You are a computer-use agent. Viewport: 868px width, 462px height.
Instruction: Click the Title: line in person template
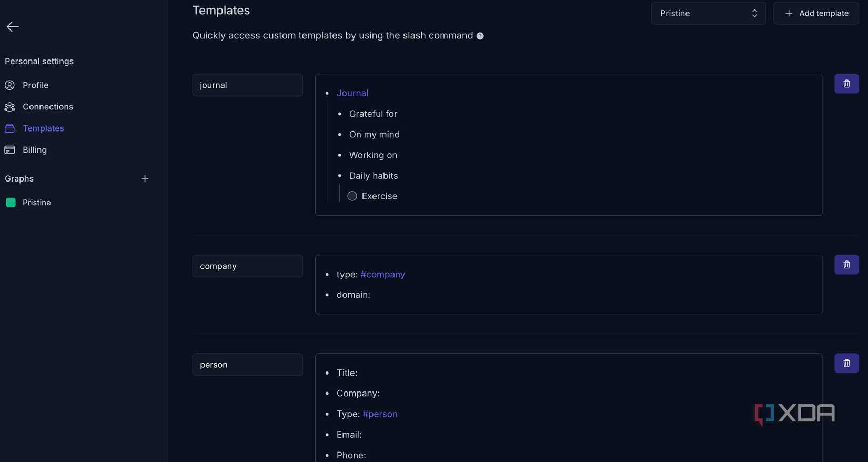(x=347, y=373)
